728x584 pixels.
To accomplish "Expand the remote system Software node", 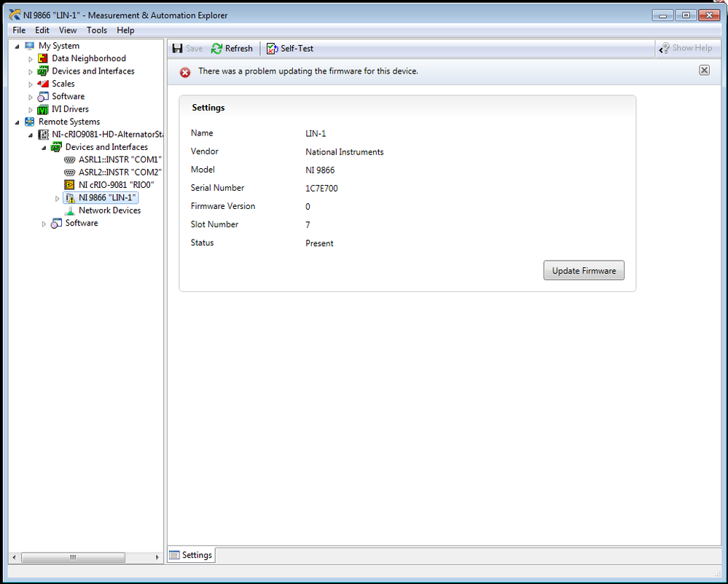I will [x=44, y=224].
